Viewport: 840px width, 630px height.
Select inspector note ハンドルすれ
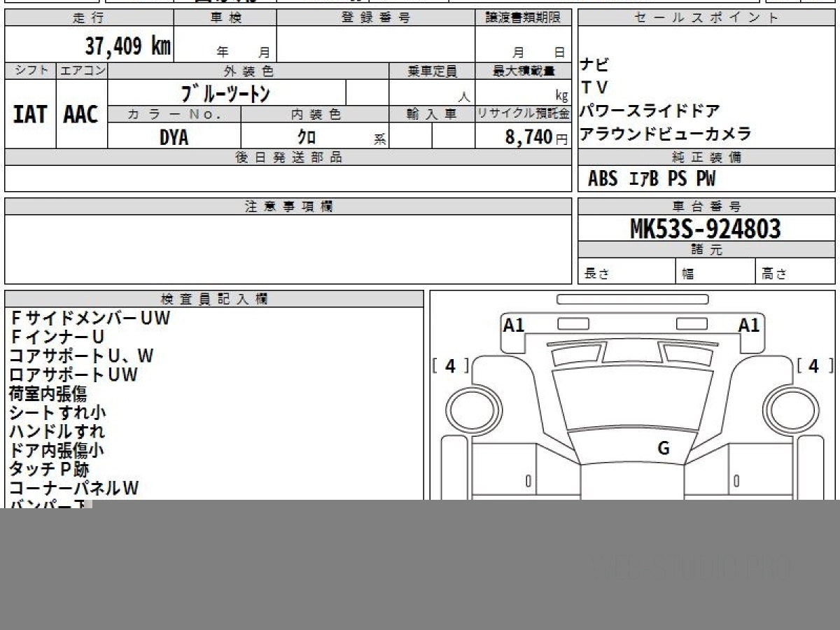[57, 432]
